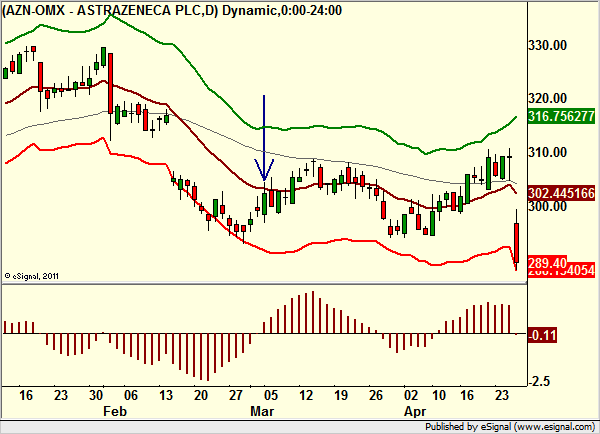The height and width of the screenshot is (434, 600).
Task: Select the 19 date label
Action: pyautogui.click(x=341, y=395)
